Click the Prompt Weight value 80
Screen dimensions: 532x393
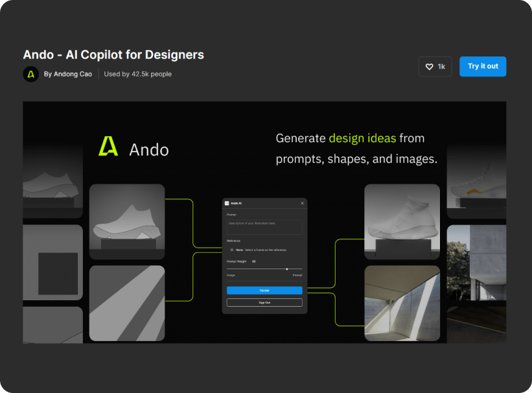tap(254, 261)
